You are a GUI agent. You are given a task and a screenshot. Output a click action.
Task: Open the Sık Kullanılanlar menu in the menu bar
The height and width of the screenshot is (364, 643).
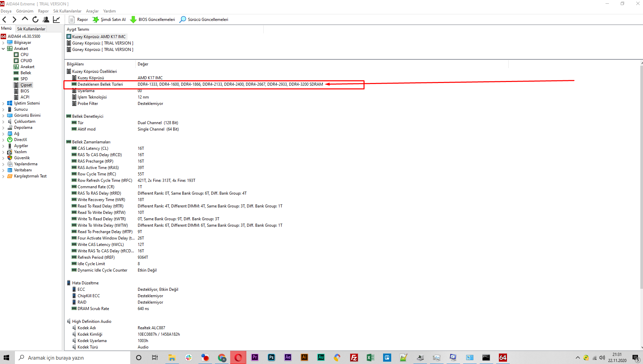coord(67,11)
